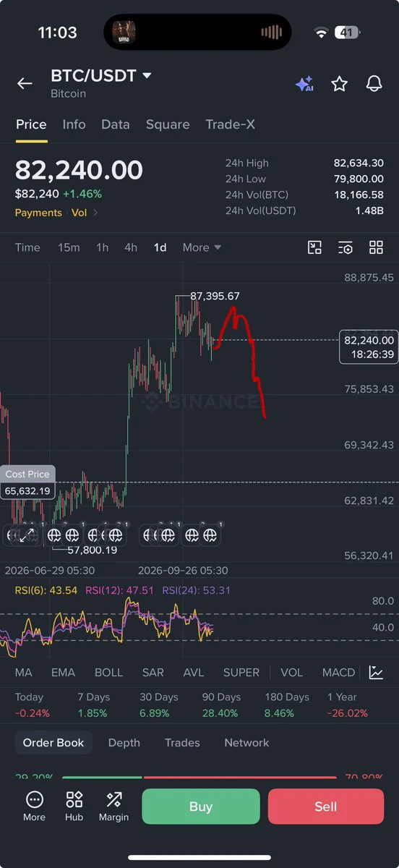Tap the 1 Year performance value
This screenshot has height=868, width=399.
(348, 713)
